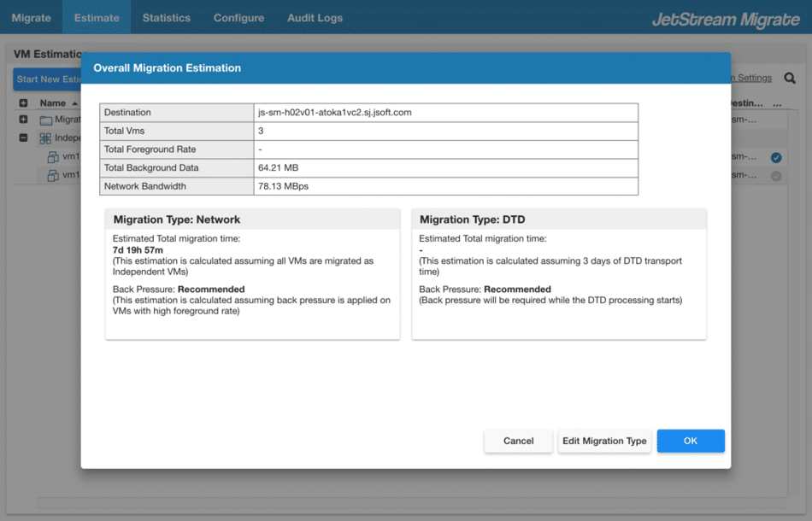Screen dimensions: 812x521
Task: Click the blue checkmark status icon
Action: point(776,158)
